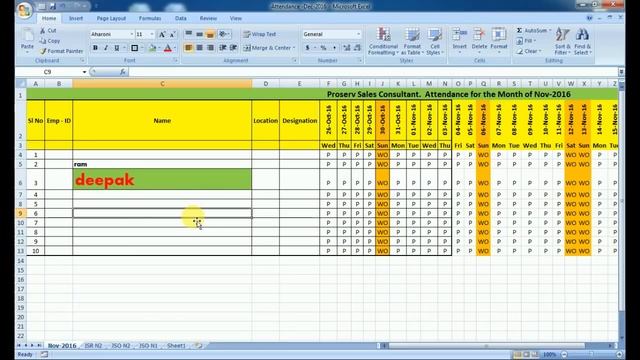Toggle Underline formatting

[x=117, y=48]
